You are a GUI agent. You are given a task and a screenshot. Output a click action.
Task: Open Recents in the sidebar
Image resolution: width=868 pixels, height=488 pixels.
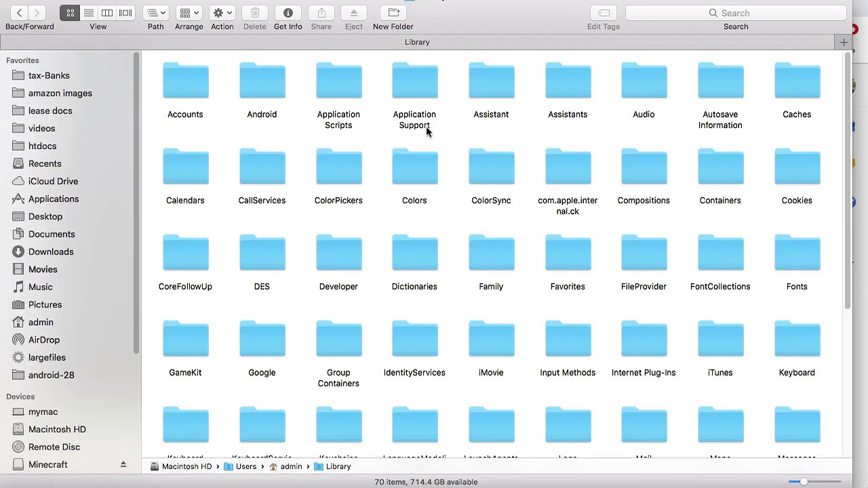(x=45, y=163)
